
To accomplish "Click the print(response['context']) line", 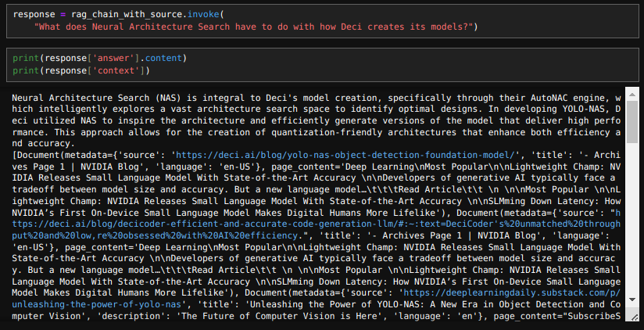I will (x=81, y=70).
